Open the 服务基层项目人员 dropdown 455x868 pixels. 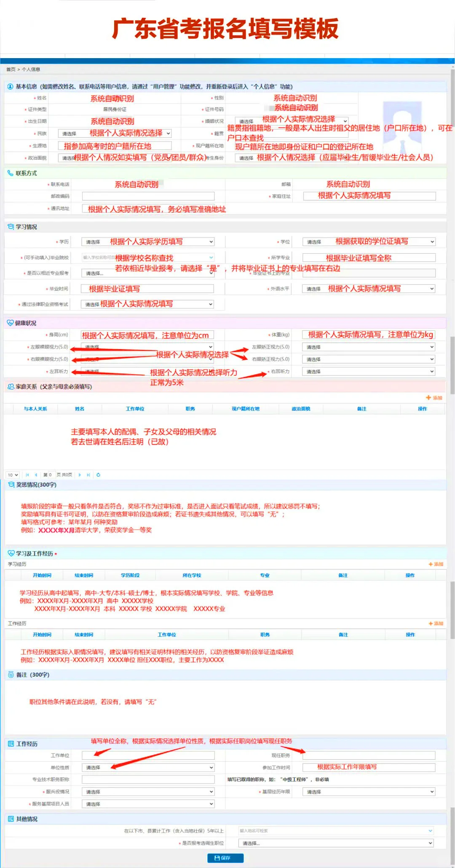pos(148,804)
